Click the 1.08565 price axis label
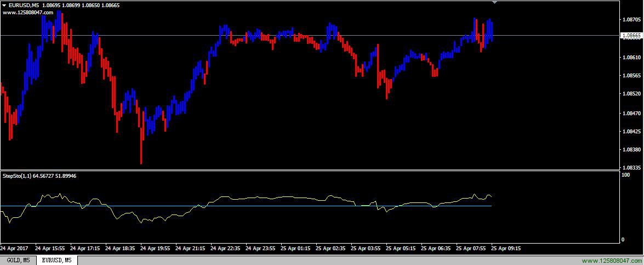Image resolution: width=644 pixels, height=265 pixels. (632, 76)
